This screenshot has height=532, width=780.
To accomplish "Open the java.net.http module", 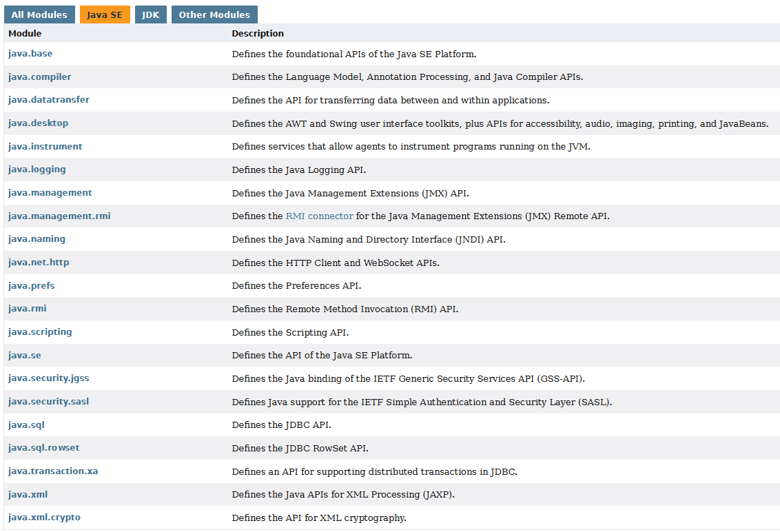I will tap(39, 262).
